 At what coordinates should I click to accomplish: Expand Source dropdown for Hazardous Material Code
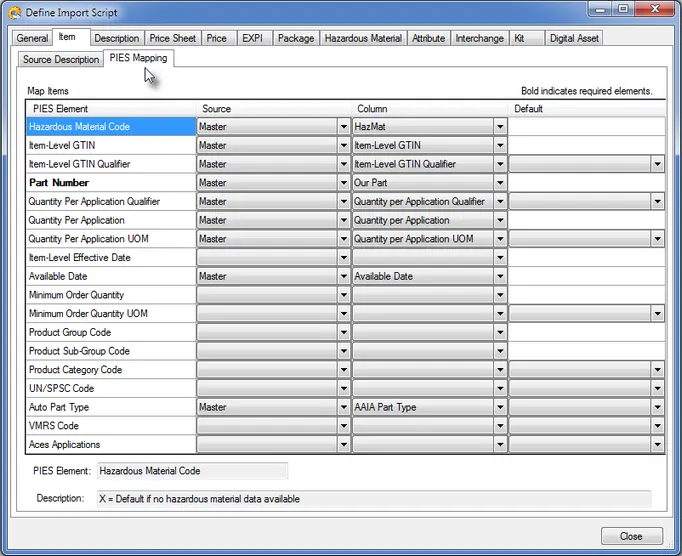coord(343,127)
